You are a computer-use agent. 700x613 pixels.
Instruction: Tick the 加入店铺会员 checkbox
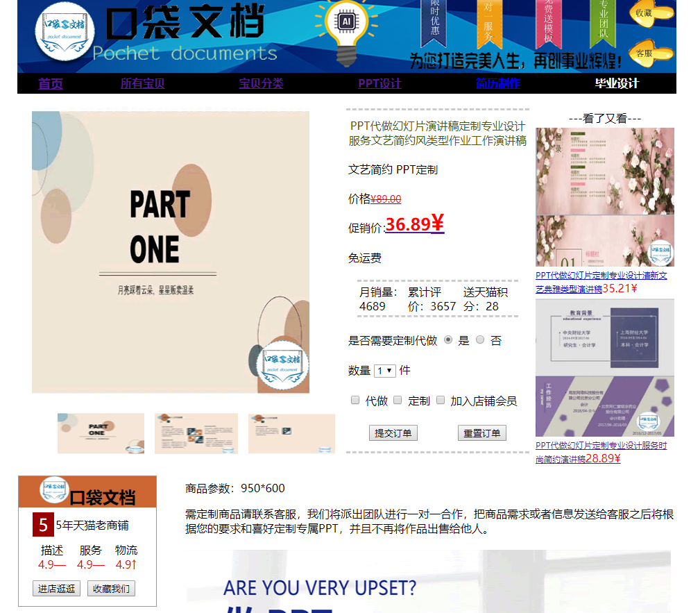click(x=441, y=400)
